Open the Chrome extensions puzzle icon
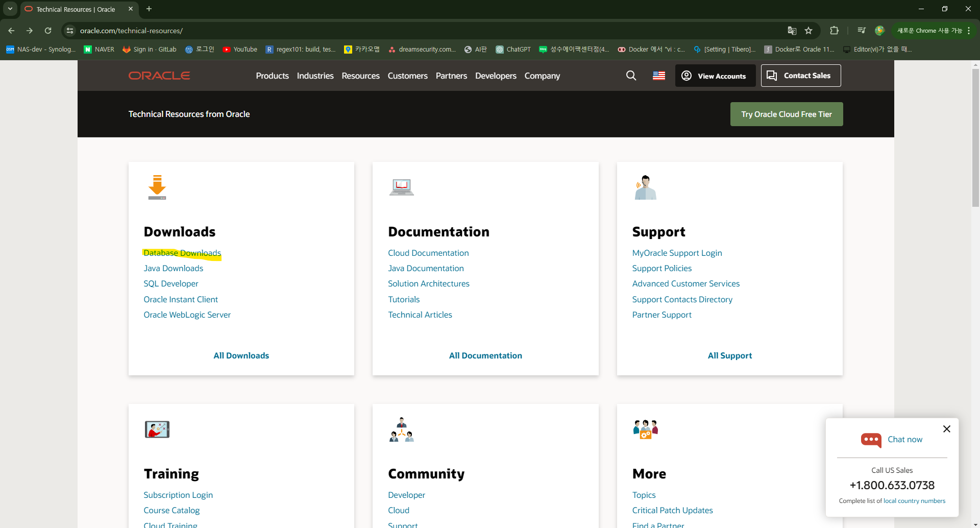This screenshot has height=528, width=980. click(x=835, y=31)
